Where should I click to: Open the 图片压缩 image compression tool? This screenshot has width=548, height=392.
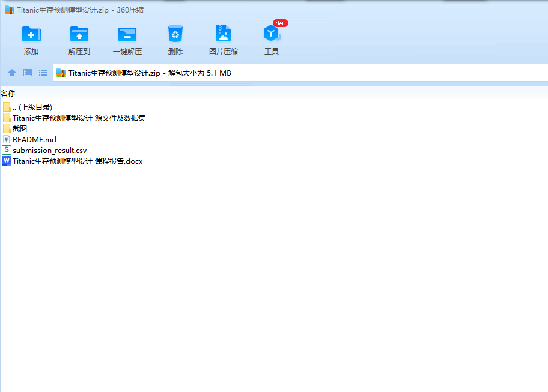click(224, 34)
